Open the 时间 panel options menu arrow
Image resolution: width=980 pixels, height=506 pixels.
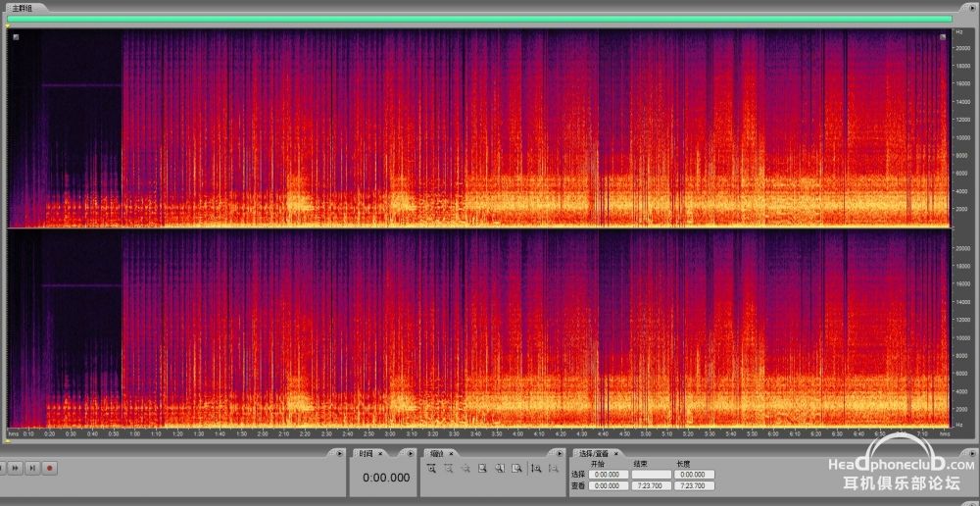[x=410, y=453]
